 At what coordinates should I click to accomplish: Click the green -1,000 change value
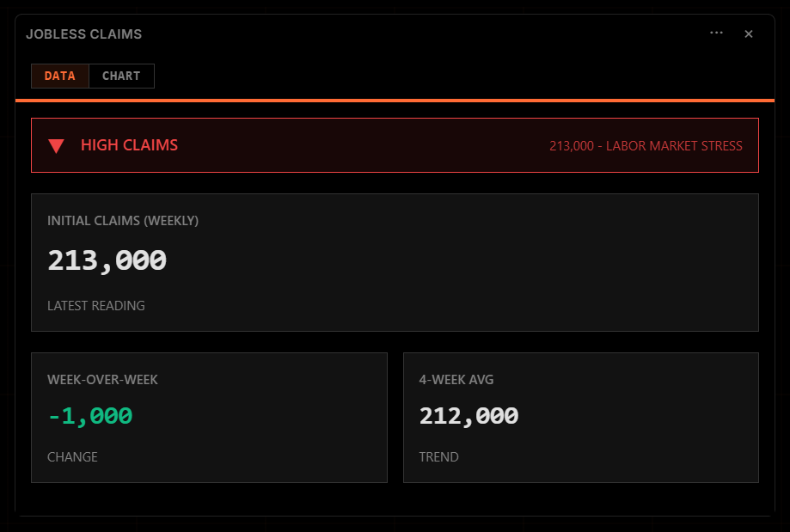click(90, 416)
